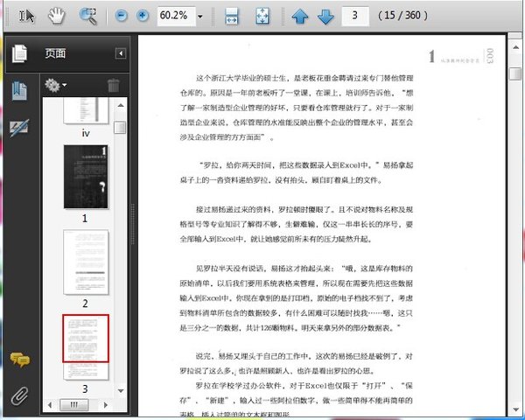Fit one full page in window
Screen dimensions: 525x420
[262, 16]
